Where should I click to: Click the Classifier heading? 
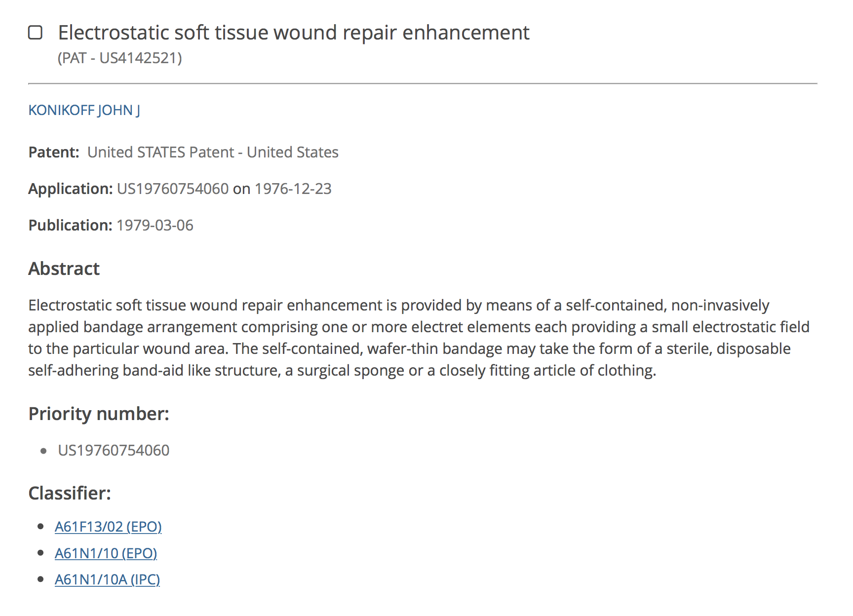(x=69, y=493)
